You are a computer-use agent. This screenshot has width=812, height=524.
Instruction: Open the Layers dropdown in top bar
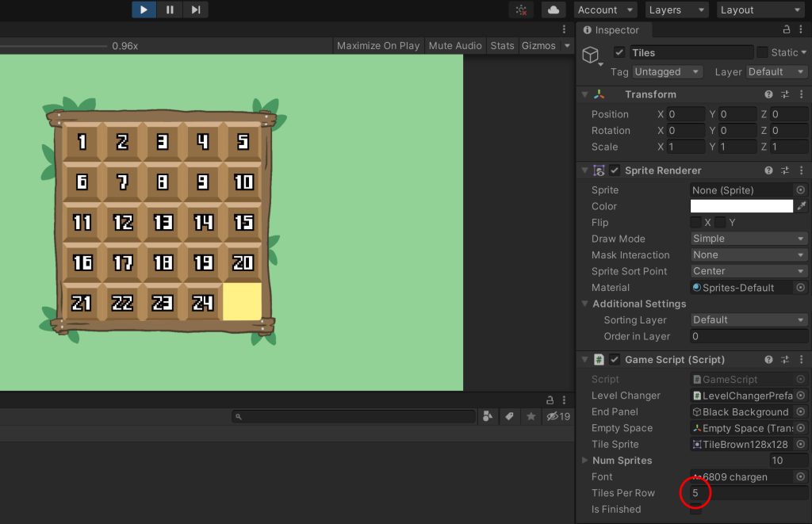676,10
